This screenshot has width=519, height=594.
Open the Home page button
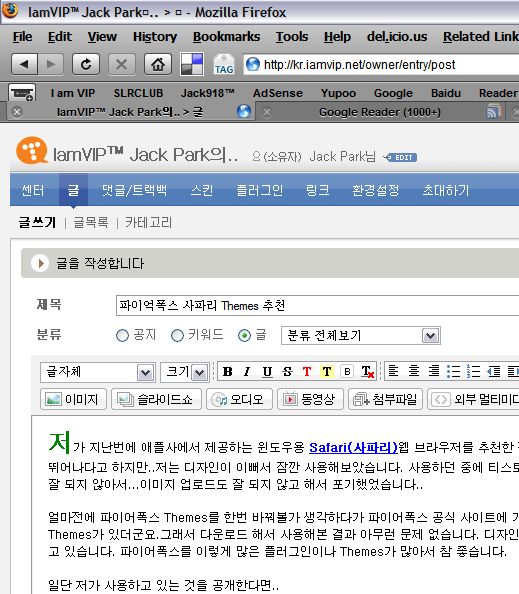(158, 64)
